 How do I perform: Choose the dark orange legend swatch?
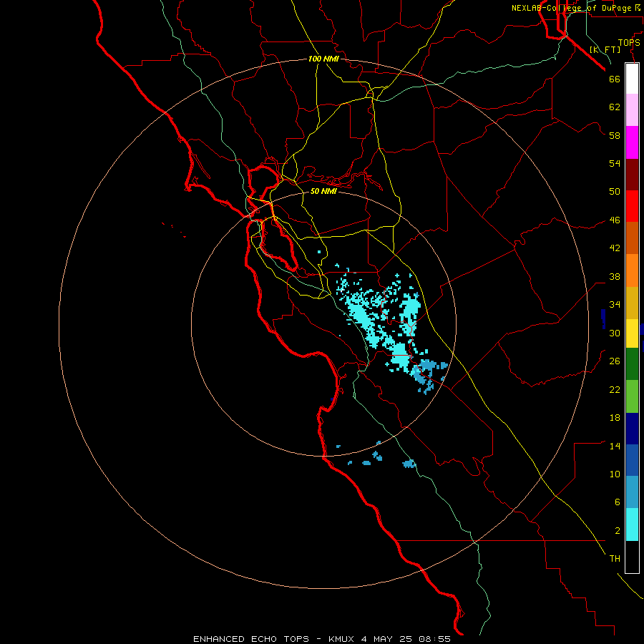coord(632,238)
